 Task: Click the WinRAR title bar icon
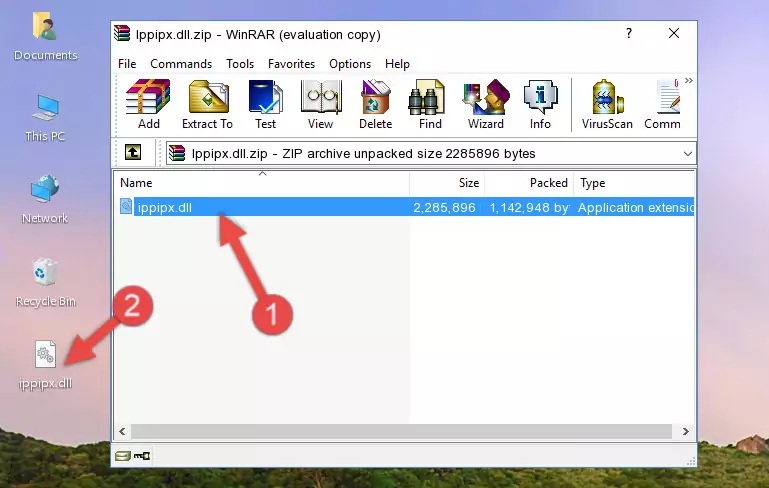tap(122, 33)
